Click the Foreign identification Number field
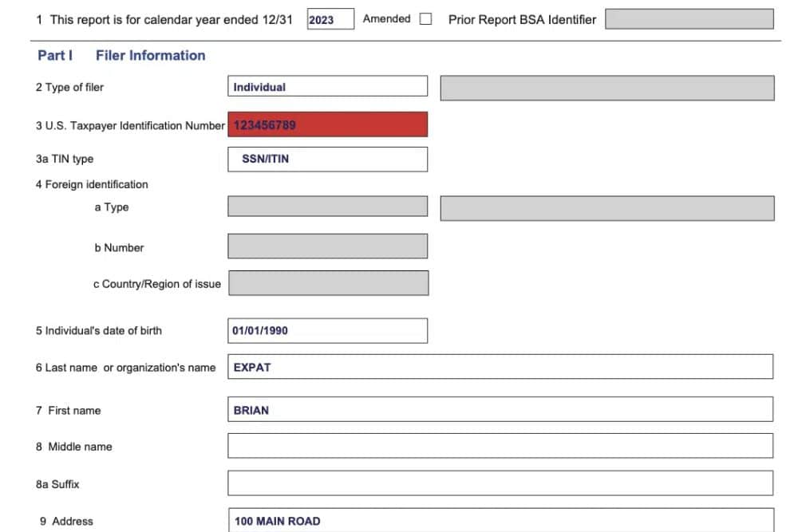 point(327,246)
